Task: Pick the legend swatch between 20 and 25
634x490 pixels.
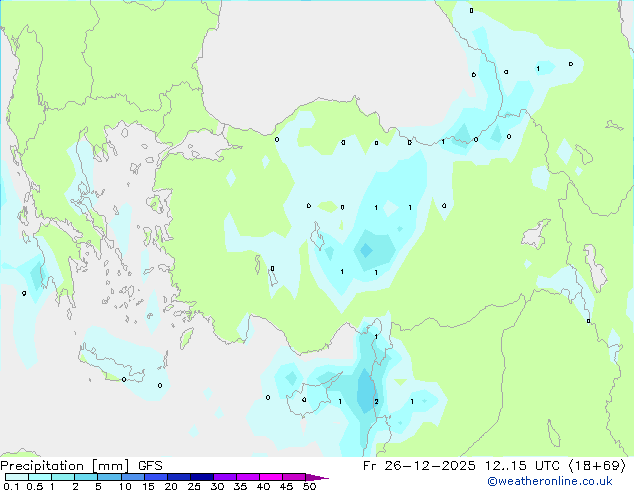Action: coord(178,477)
